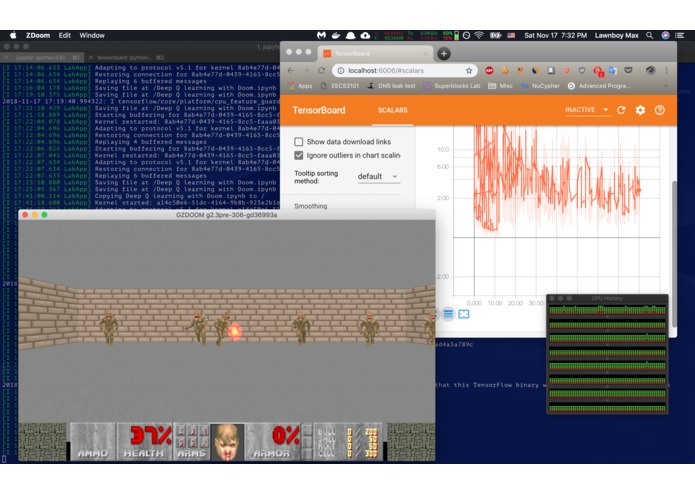Open the Superblocks Lab bookmark

click(x=452, y=86)
